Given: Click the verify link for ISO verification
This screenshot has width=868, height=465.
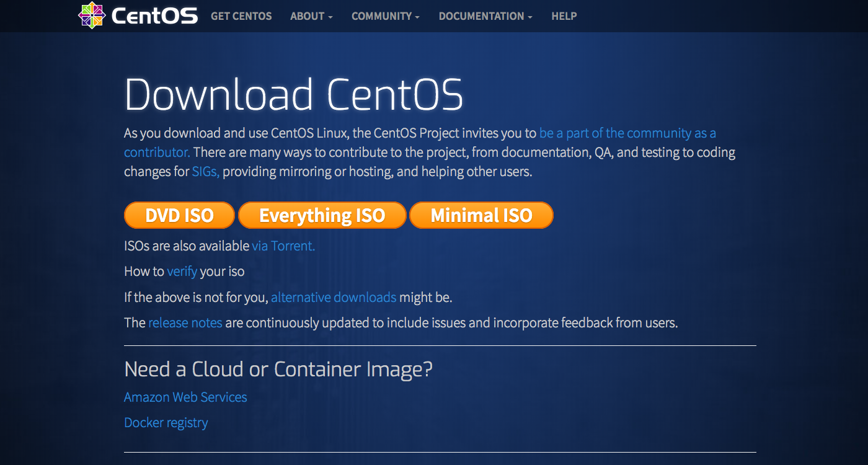Looking at the screenshot, I should [x=182, y=271].
